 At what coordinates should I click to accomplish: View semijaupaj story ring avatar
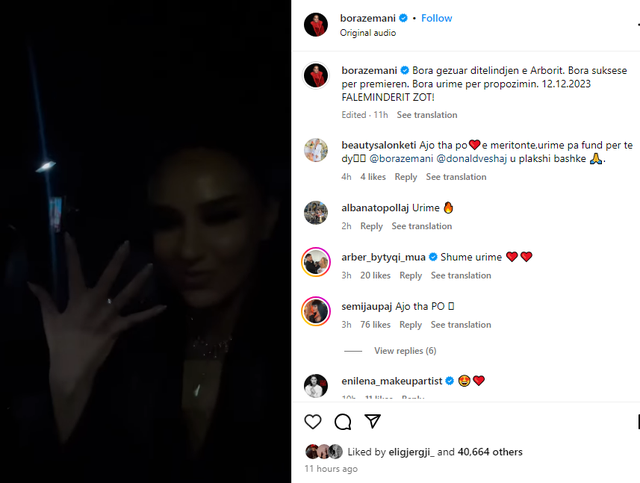[x=316, y=311]
